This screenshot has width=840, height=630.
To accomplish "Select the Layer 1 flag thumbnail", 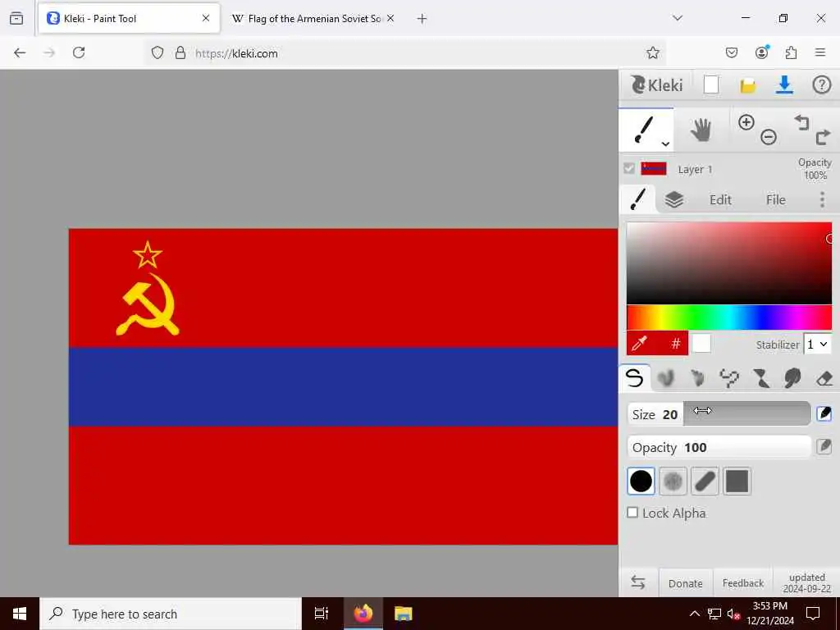I will point(654,169).
